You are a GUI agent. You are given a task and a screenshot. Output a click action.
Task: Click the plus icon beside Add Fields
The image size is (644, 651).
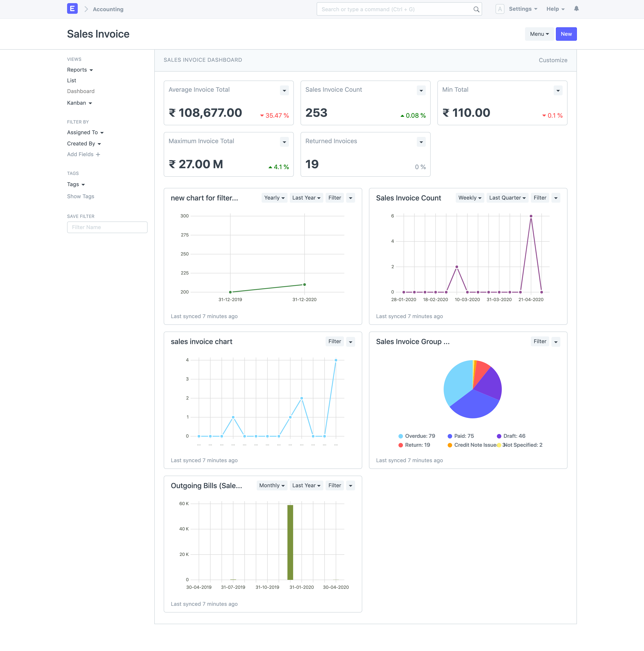98,155
